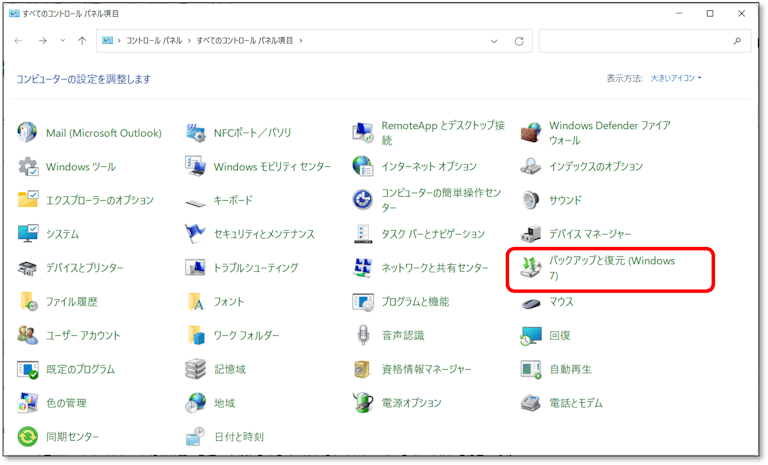The height and width of the screenshot is (465, 768).
Task: Maximize the control panel window
Action: coord(710,14)
